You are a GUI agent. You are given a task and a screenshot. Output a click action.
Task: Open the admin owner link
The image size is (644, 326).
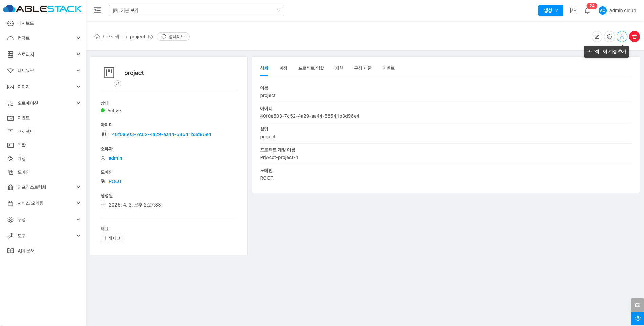[x=115, y=158]
